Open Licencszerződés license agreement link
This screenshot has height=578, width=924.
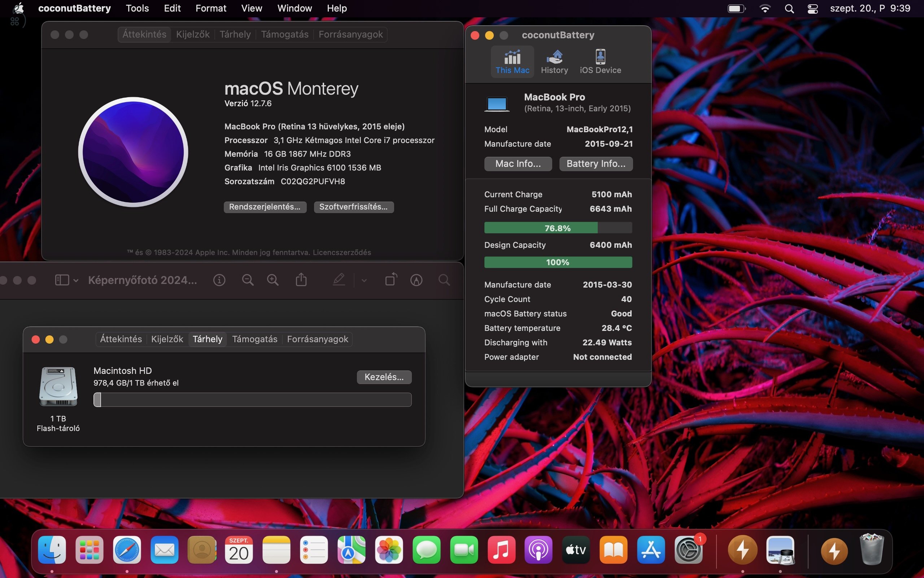click(342, 252)
